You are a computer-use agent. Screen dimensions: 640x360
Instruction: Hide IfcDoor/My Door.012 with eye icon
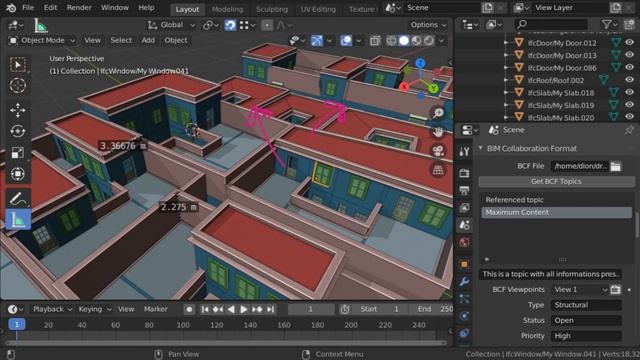pyautogui.click(x=629, y=42)
